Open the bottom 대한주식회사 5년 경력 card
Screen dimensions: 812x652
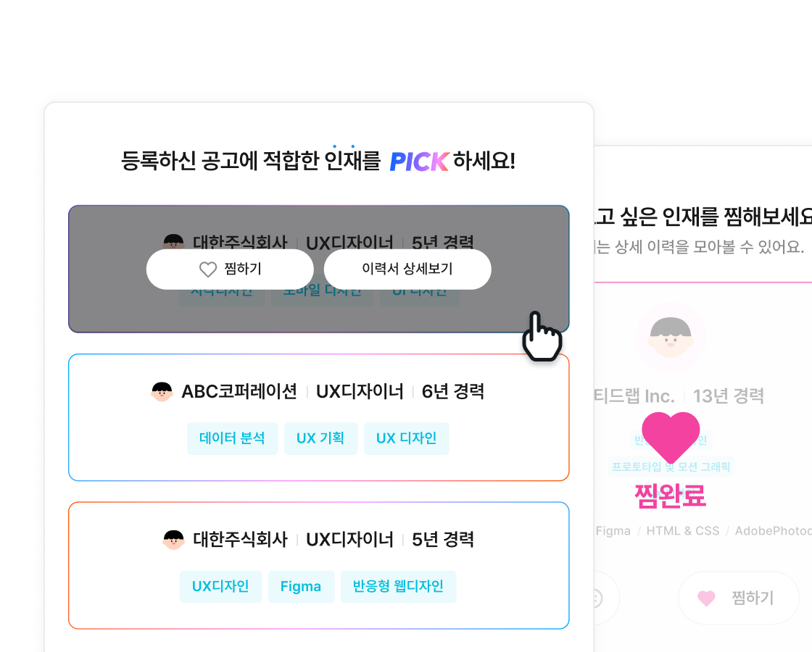point(319,566)
